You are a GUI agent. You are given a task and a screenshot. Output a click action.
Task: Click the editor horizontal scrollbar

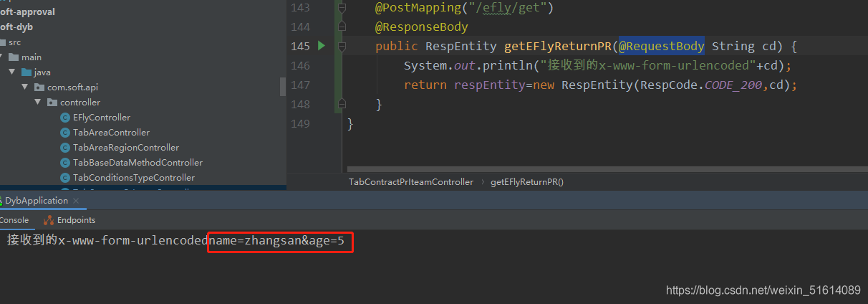pos(606,170)
